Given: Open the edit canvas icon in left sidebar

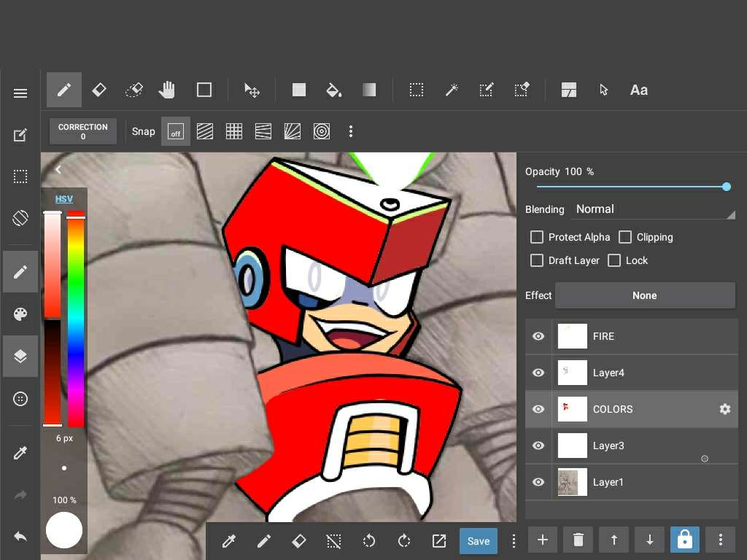Looking at the screenshot, I should pyautogui.click(x=20, y=135).
